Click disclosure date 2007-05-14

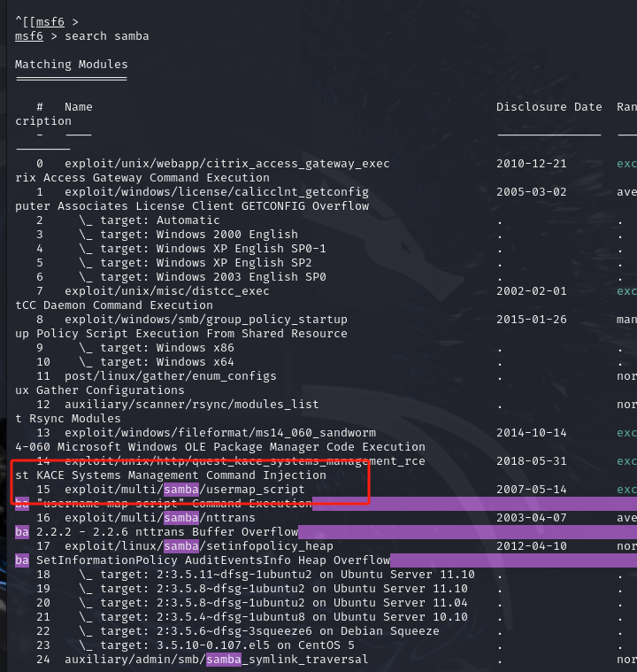pos(532,489)
